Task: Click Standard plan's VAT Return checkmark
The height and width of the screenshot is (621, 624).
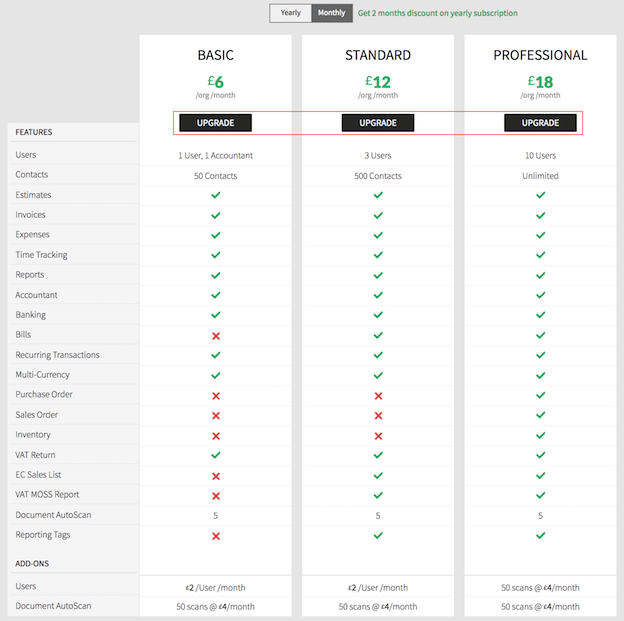Action: point(378,455)
